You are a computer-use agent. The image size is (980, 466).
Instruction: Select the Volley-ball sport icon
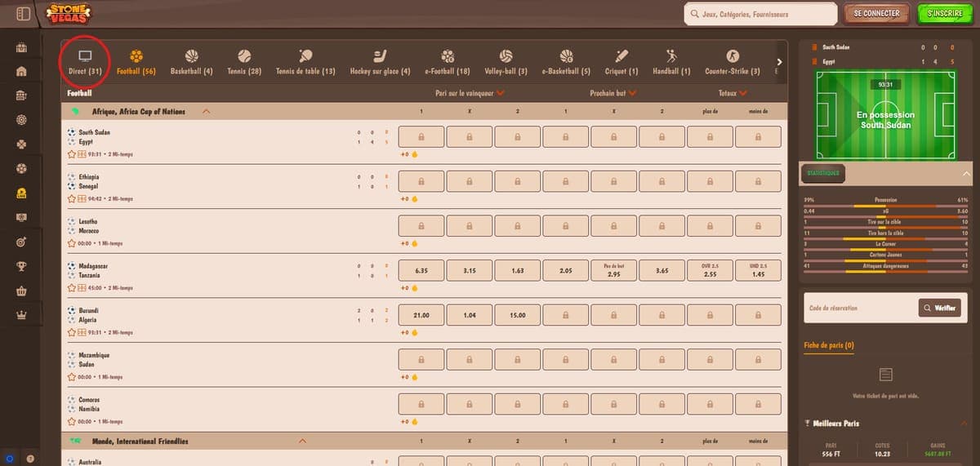[506, 55]
